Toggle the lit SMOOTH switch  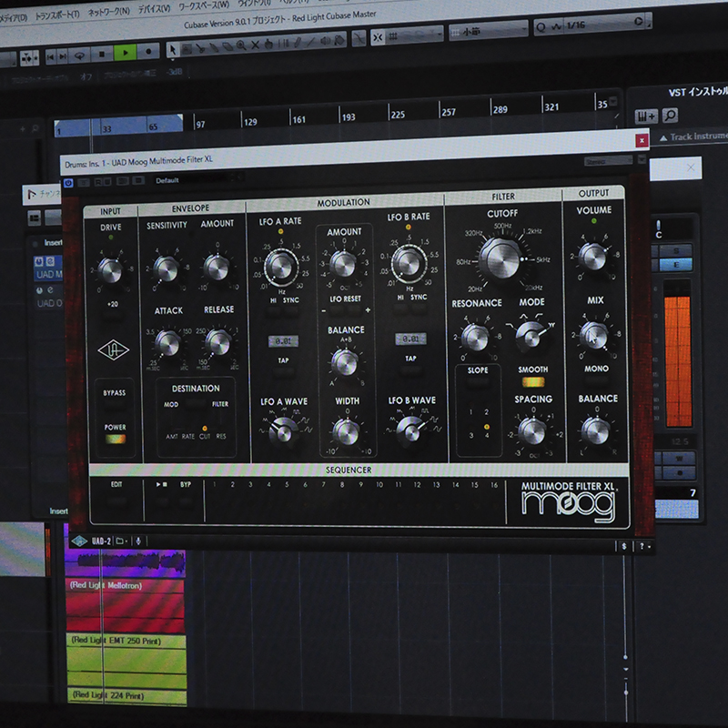(x=533, y=382)
